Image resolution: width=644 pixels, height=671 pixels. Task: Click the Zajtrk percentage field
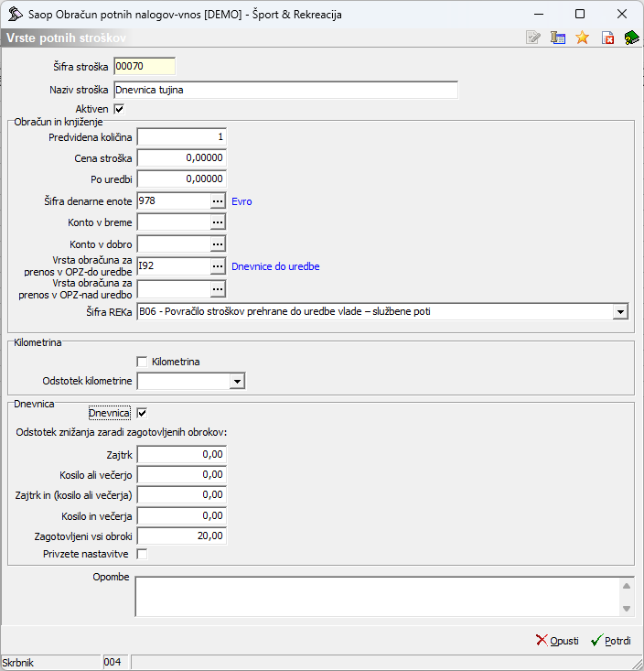pyautogui.click(x=182, y=454)
